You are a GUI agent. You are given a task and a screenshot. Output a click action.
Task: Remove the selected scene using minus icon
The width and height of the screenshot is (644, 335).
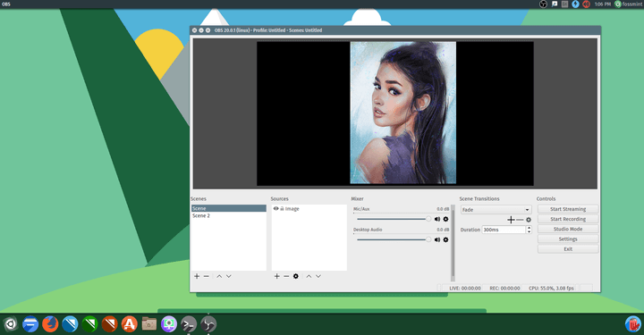click(x=207, y=276)
